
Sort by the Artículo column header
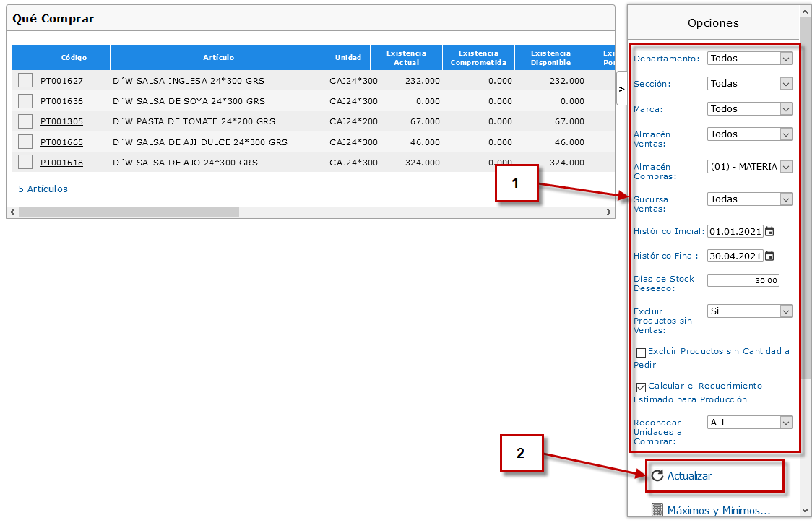point(218,58)
